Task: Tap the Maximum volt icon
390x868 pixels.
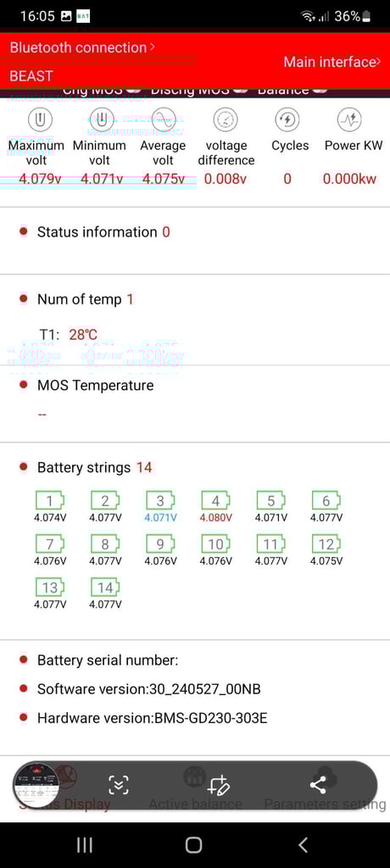Action: [x=39, y=120]
